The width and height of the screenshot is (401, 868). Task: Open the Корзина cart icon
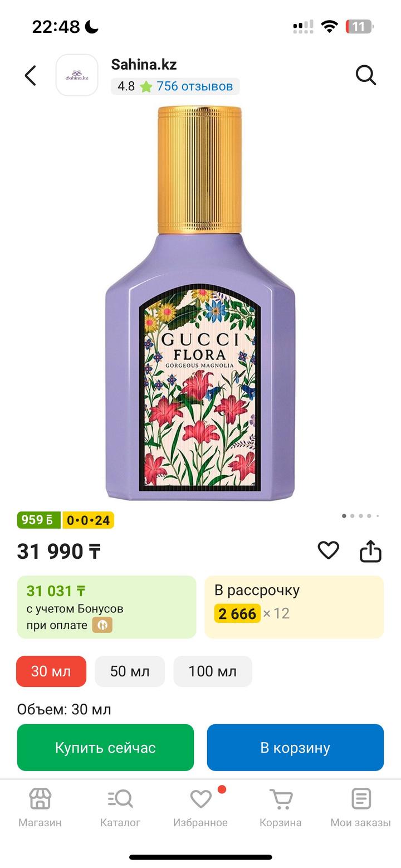(281, 799)
